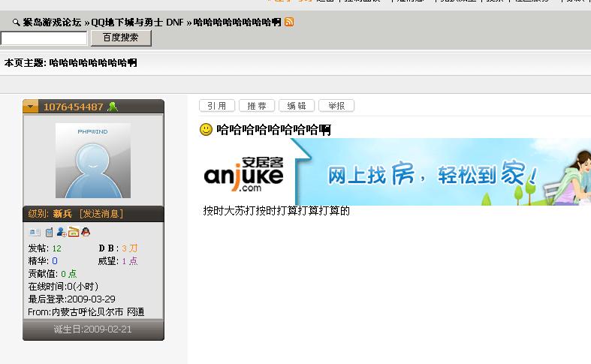Click the post body text 按时大苏打按时打算
The height and width of the screenshot is (364, 591).
coord(276,211)
